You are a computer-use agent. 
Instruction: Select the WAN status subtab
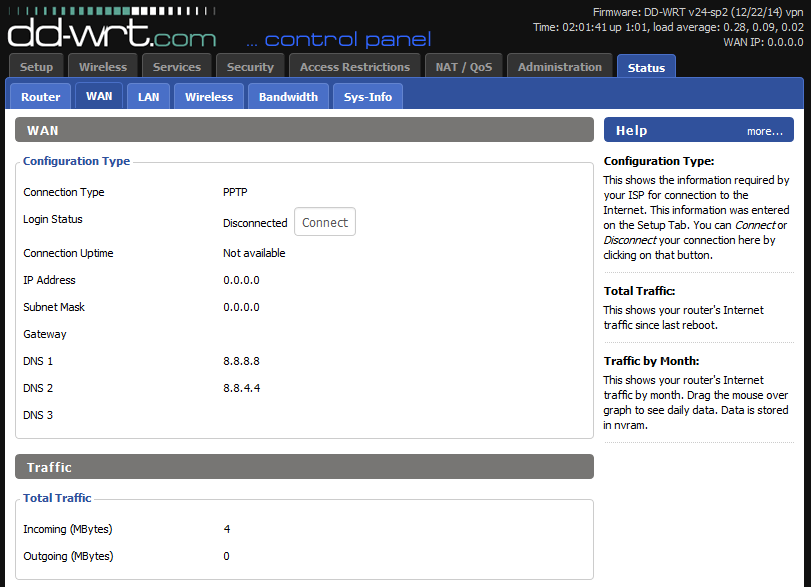click(99, 96)
